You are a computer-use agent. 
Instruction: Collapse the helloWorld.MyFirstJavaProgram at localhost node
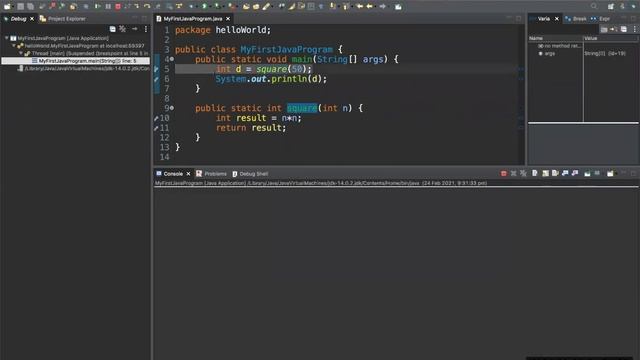point(14,46)
